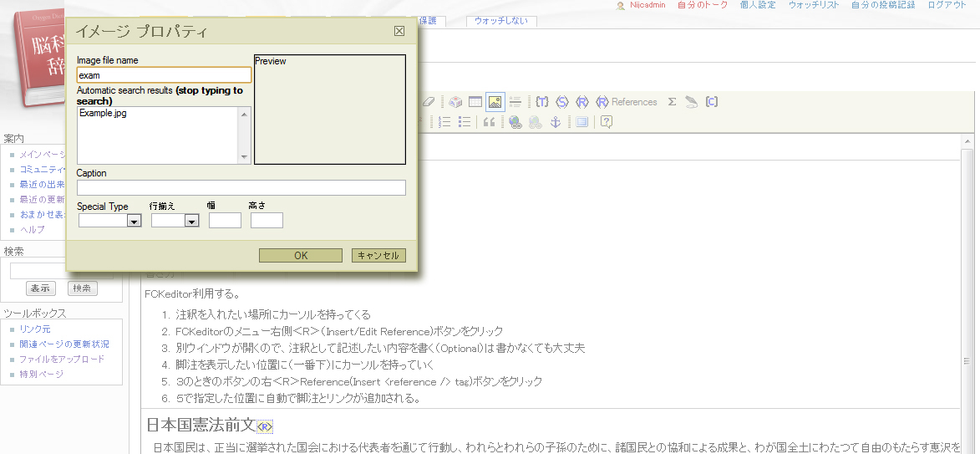980x454 pixels.
Task: Open the ウォッチしない tab
Action: click(501, 21)
